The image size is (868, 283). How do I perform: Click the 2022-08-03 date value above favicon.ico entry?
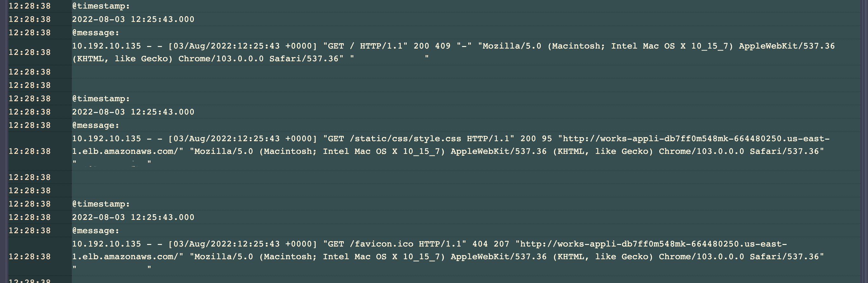[98, 217]
